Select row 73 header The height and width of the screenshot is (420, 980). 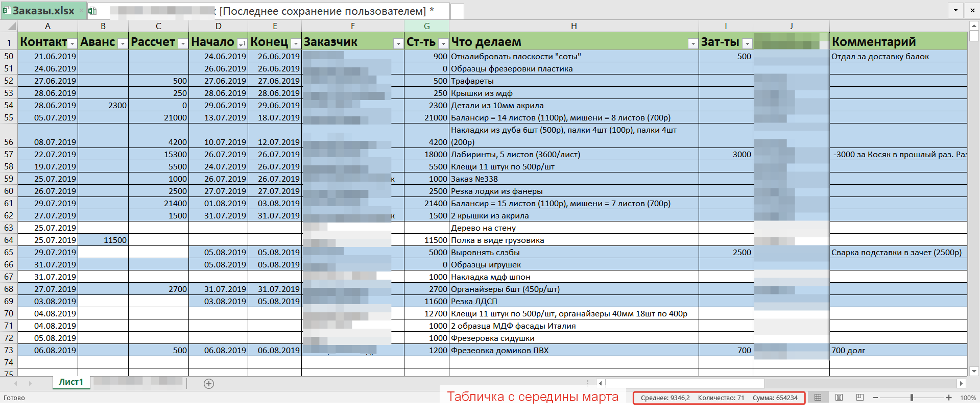(x=9, y=350)
